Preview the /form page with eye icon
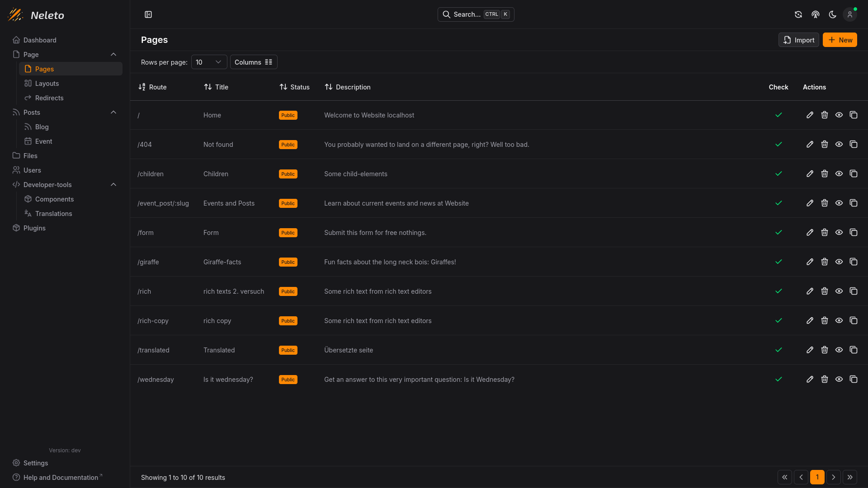The width and height of the screenshot is (868, 488). coord(839,233)
